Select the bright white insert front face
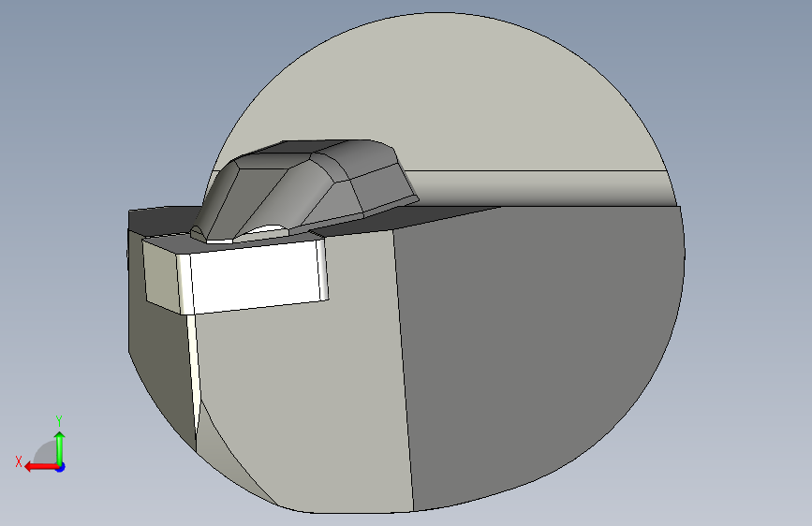 pyautogui.click(x=255, y=277)
